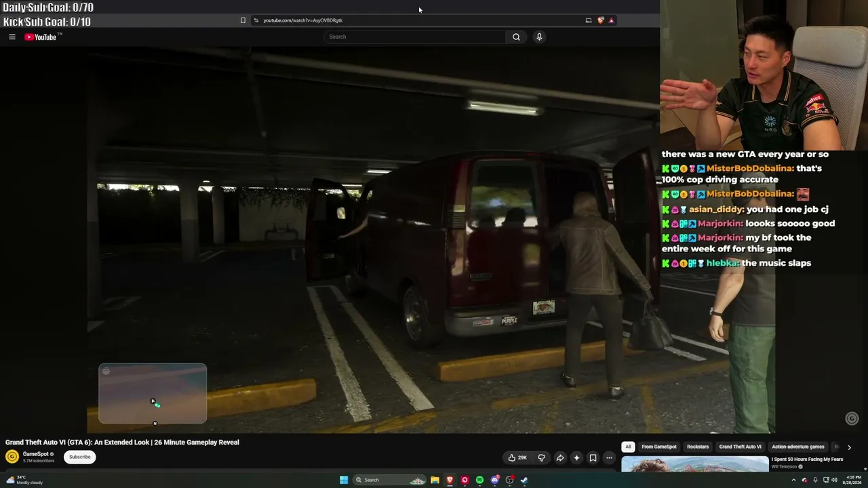Share the video using the arrow icon

tap(560, 457)
